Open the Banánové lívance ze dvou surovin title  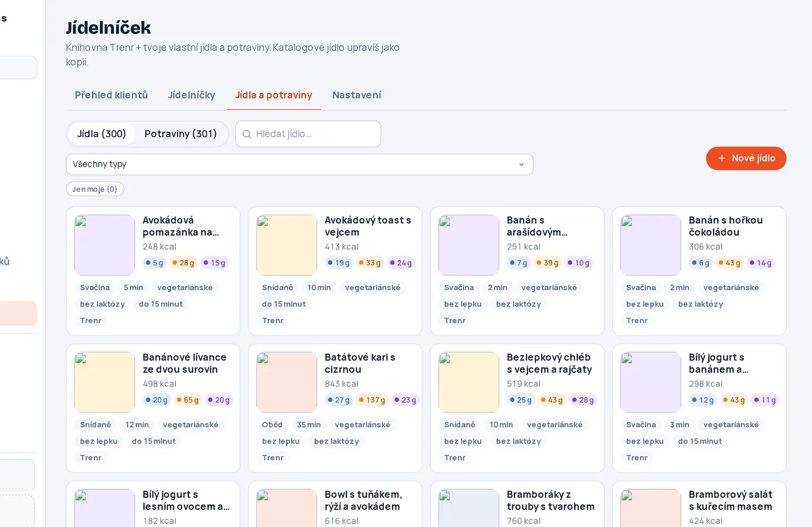(184, 363)
